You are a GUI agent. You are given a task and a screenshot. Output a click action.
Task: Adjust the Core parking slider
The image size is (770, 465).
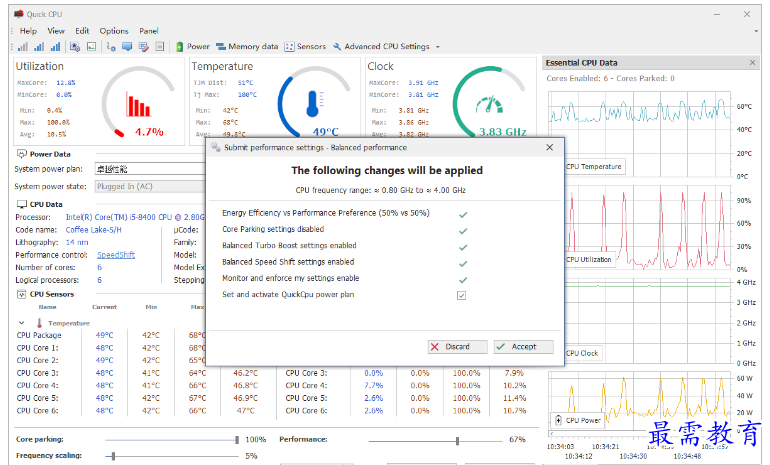pos(237,439)
